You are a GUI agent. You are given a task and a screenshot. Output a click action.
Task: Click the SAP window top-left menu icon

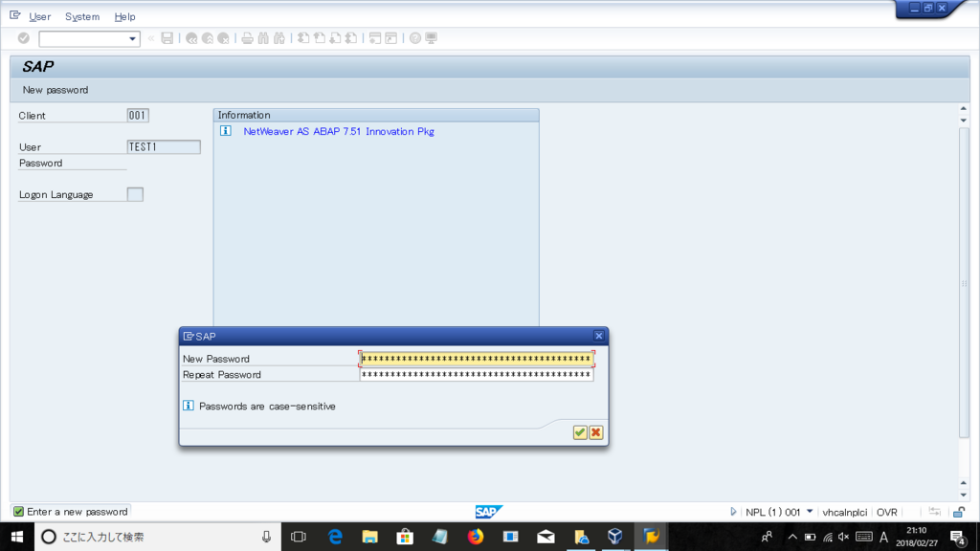click(x=15, y=15)
